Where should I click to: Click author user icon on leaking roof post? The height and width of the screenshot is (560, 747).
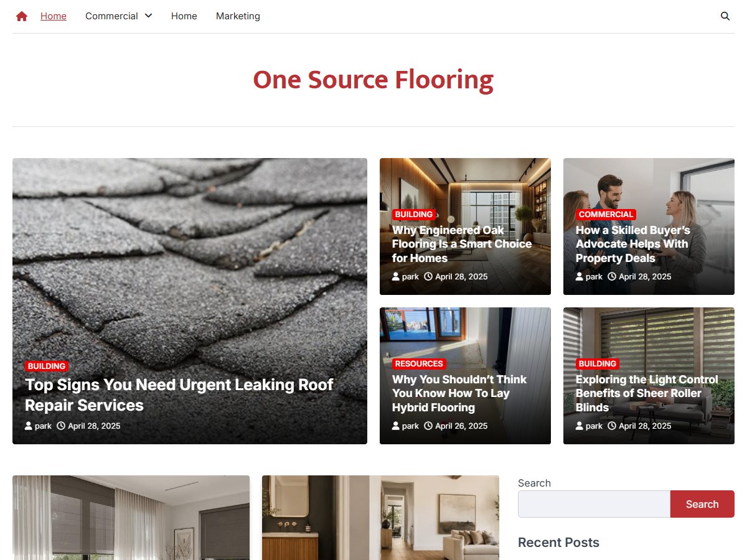(29, 426)
